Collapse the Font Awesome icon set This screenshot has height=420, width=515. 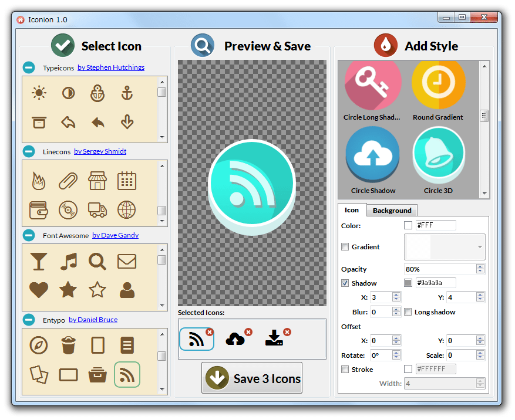click(29, 235)
